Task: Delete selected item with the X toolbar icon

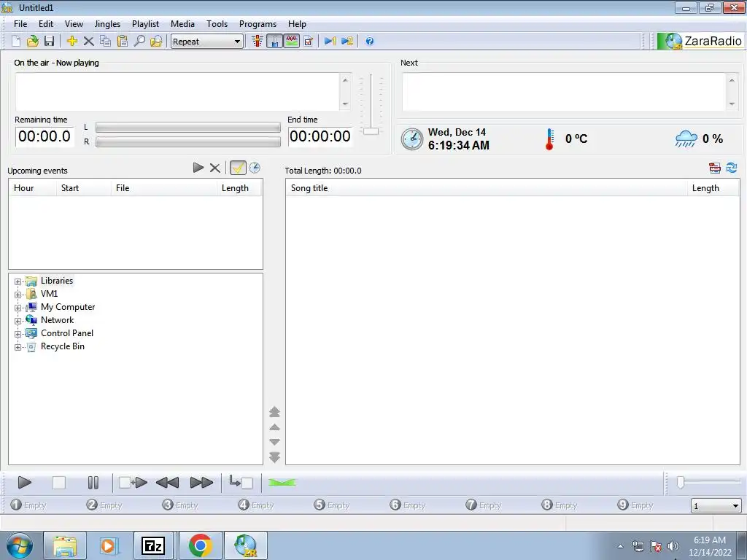Action: pos(88,42)
